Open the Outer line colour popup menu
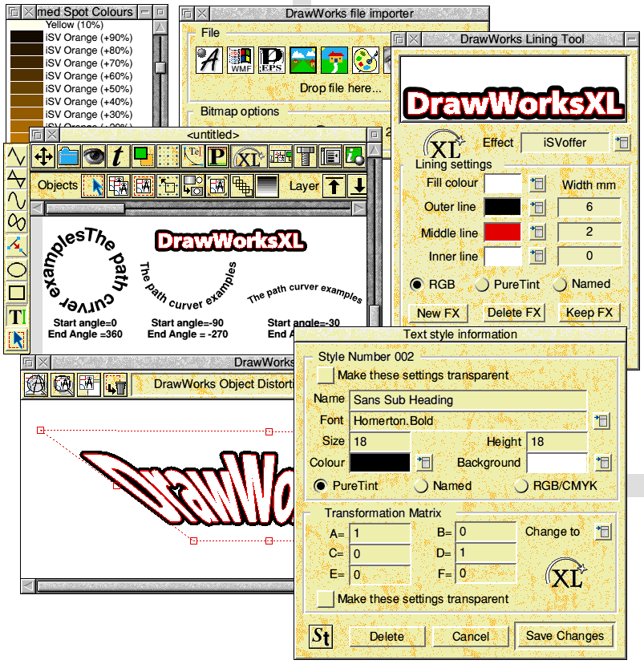The width and height of the screenshot is (644, 664). 537,208
